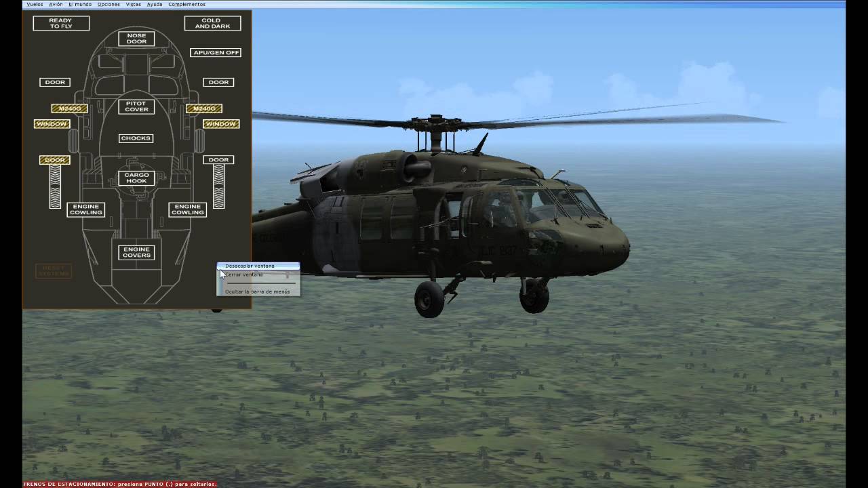The width and height of the screenshot is (868, 488).
Task: Open the Vistas menu
Action: [134, 4]
